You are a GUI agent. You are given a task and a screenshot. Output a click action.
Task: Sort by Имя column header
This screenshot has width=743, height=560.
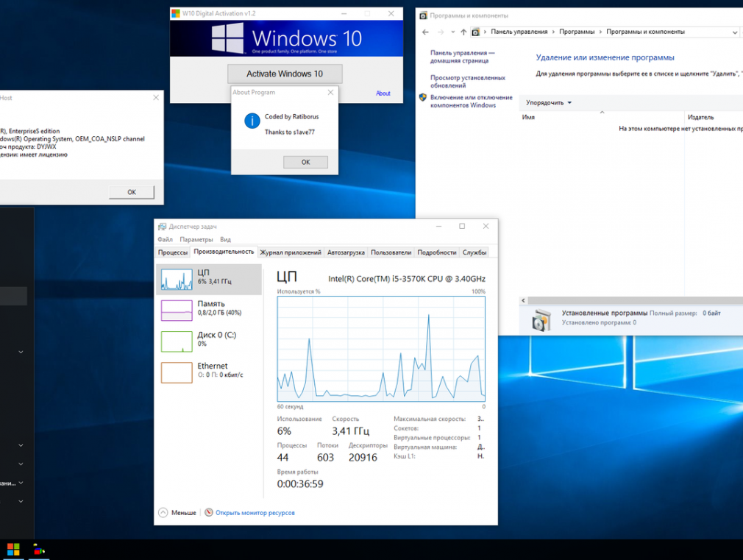[528, 117]
